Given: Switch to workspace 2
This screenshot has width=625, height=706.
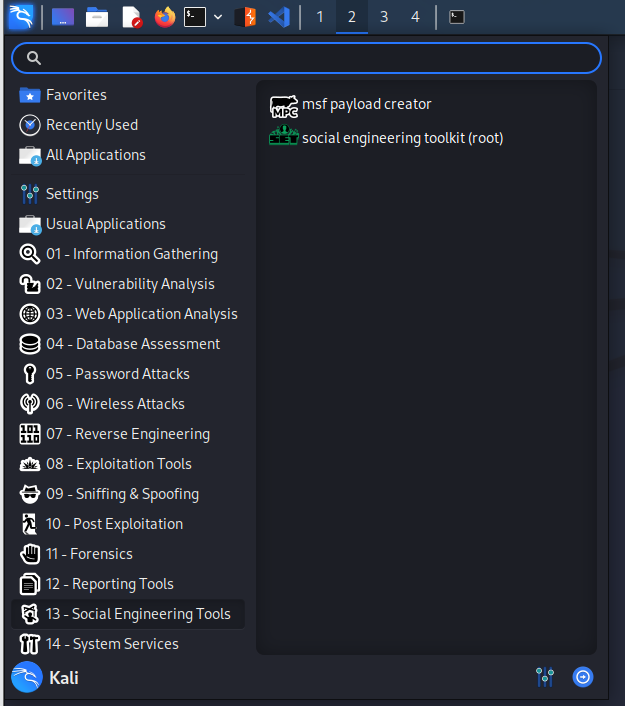Looking at the screenshot, I should pos(352,17).
